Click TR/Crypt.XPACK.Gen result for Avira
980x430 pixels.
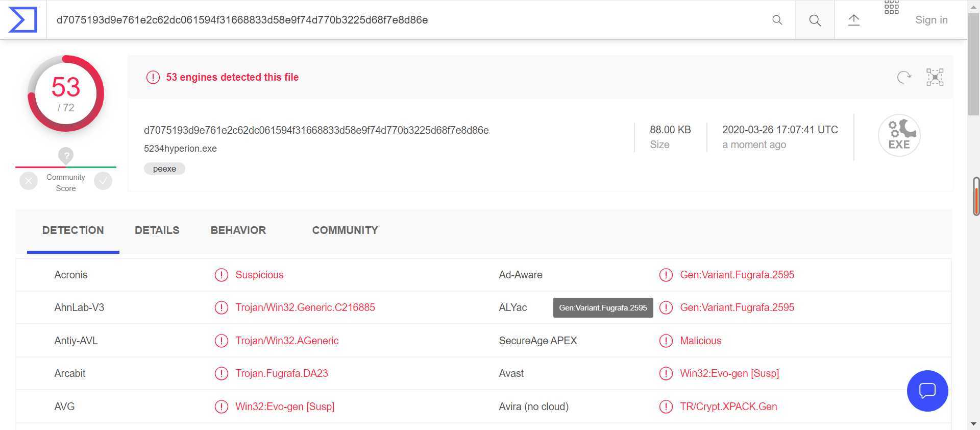pos(728,407)
